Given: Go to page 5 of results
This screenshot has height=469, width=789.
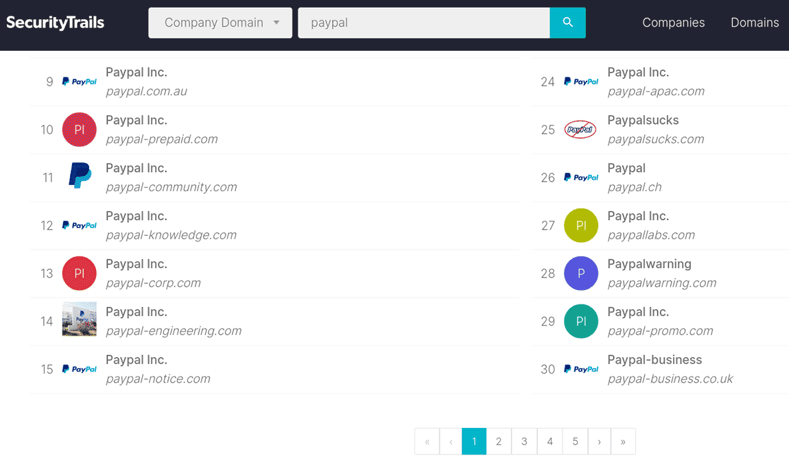Looking at the screenshot, I should point(575,441).
